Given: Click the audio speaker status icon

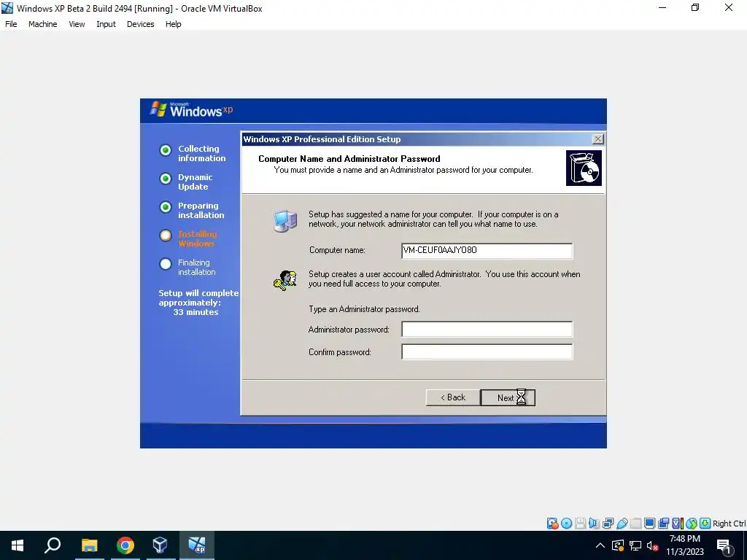Looking at the screenshot, I should (594, 524).
